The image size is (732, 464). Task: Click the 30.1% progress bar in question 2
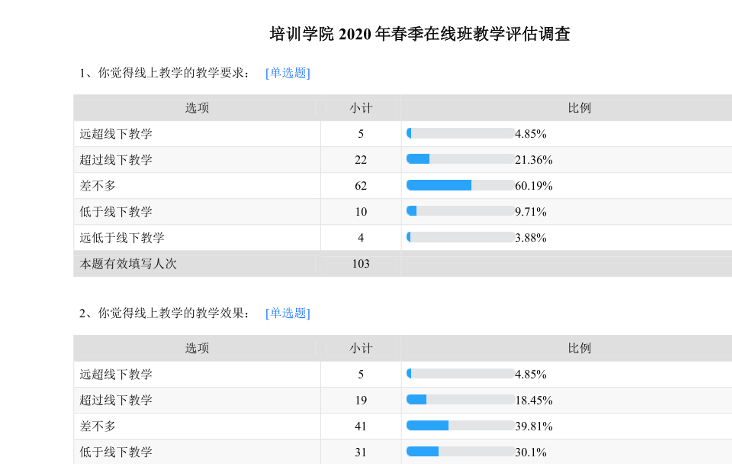[460, 452]
